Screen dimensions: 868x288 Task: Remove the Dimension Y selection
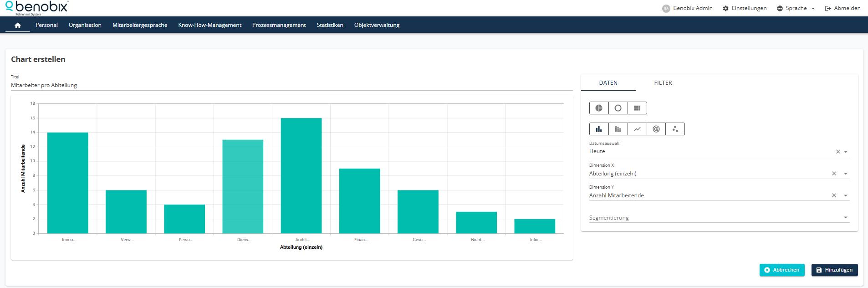pos(834,195)
